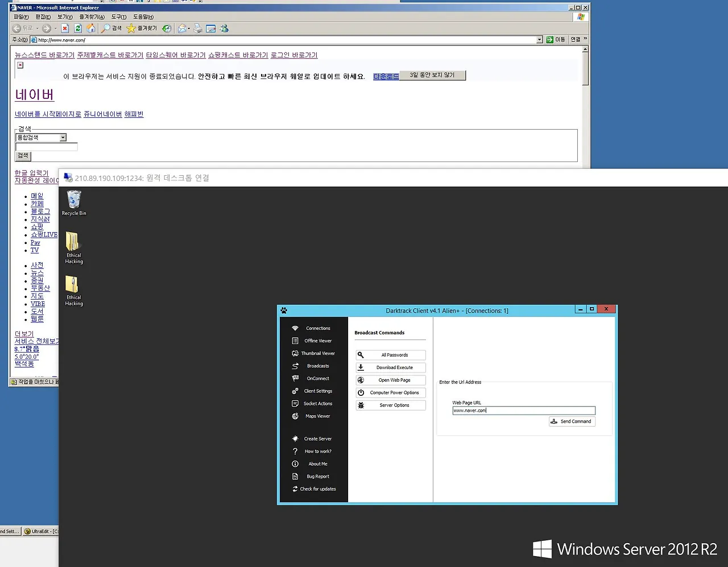Open the 즐겨찾기 (Favorites) menu in Internet Explorer
728x567 pixels.
(92, 17)
